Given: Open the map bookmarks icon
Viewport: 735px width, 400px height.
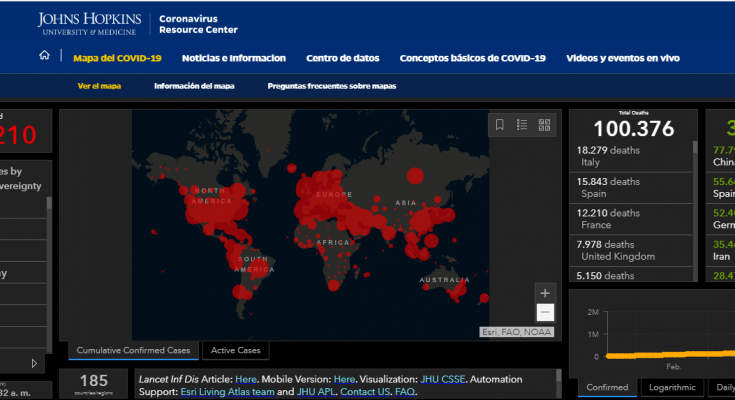Looking at the screenshot, I should [x=500, y=125].
